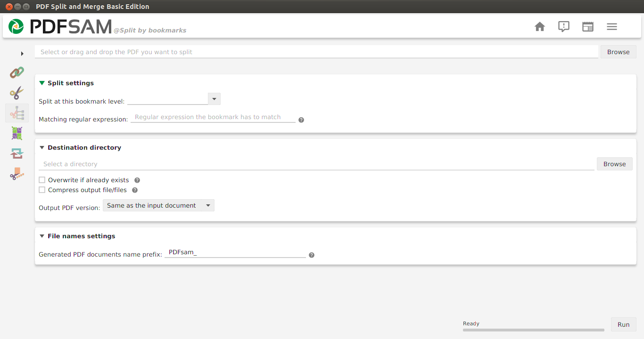Click the progress bar at bottom

534,330
